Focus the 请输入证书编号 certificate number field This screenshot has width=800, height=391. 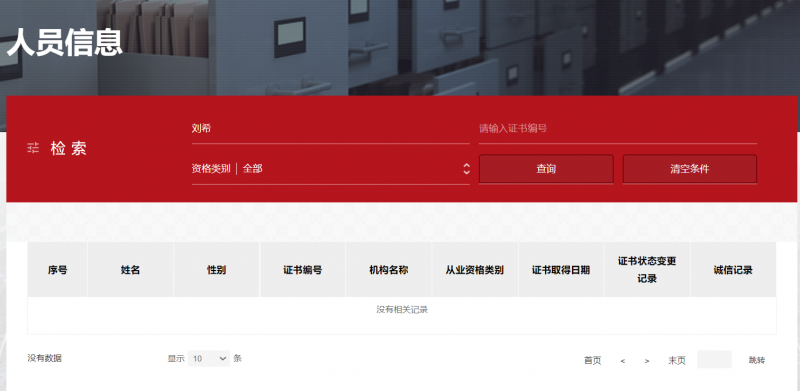tap(618, 129)
